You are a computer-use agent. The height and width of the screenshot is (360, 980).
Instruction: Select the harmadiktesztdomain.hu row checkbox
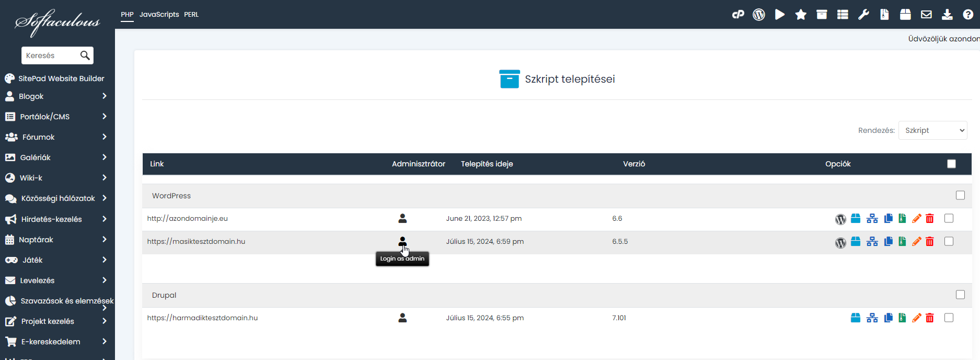[949, 318]
